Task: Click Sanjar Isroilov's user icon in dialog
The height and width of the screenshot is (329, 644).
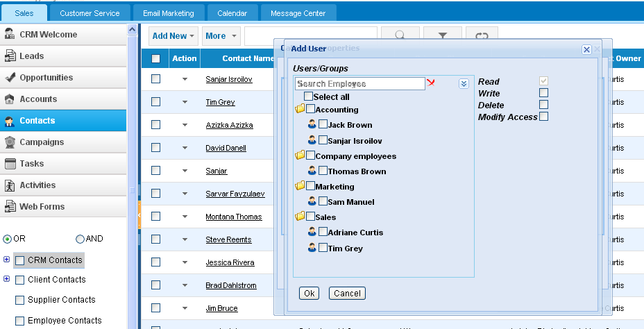Action: point(312,140)
